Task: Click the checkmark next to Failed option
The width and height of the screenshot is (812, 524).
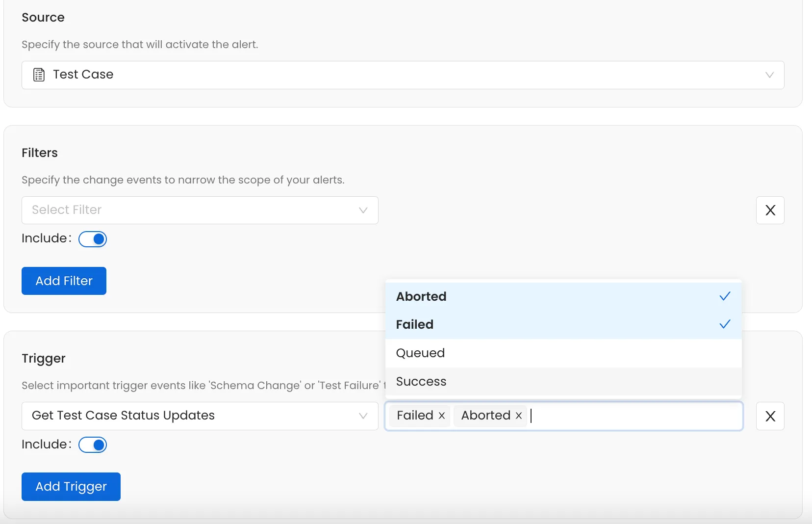Action: (724, 324)
